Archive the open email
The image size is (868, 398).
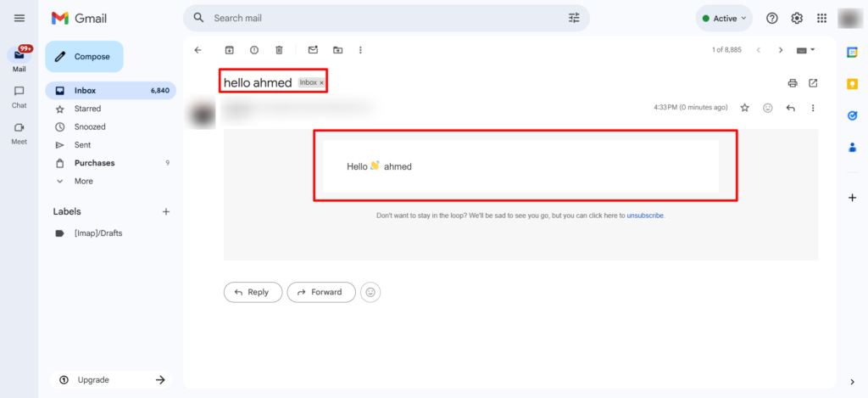click(229, 50)
